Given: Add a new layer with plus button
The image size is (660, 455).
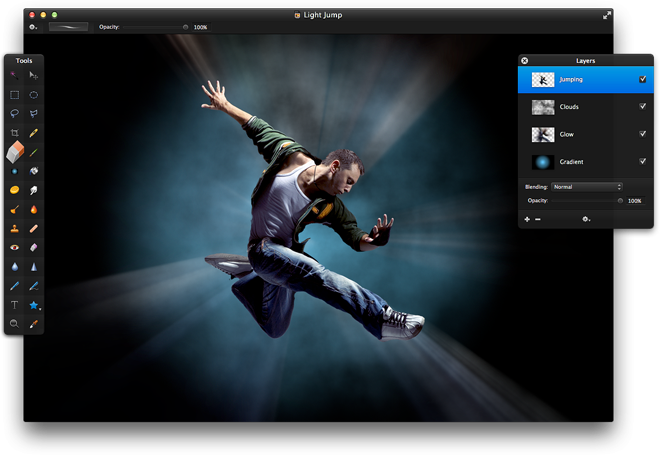Looking at the screenshot, I should pos(527,219).
